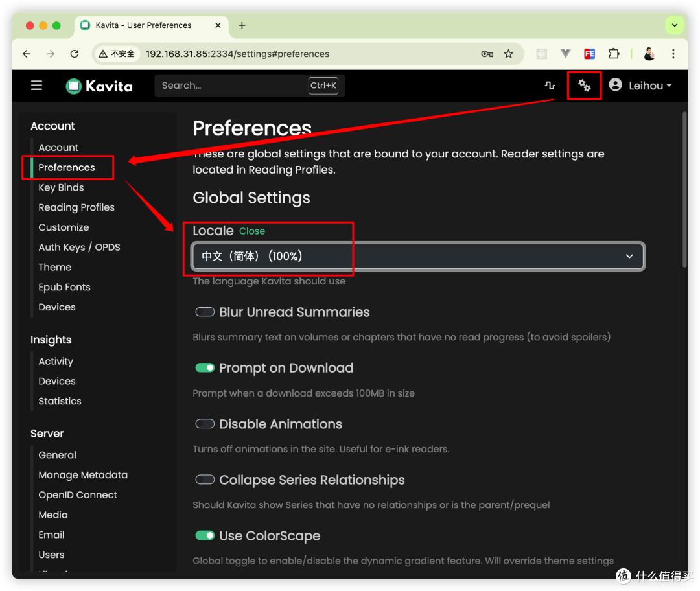Expand the Chrome tab search chevron
The width and height of the screenshot is (700, 591).
[x=675, y=25]
